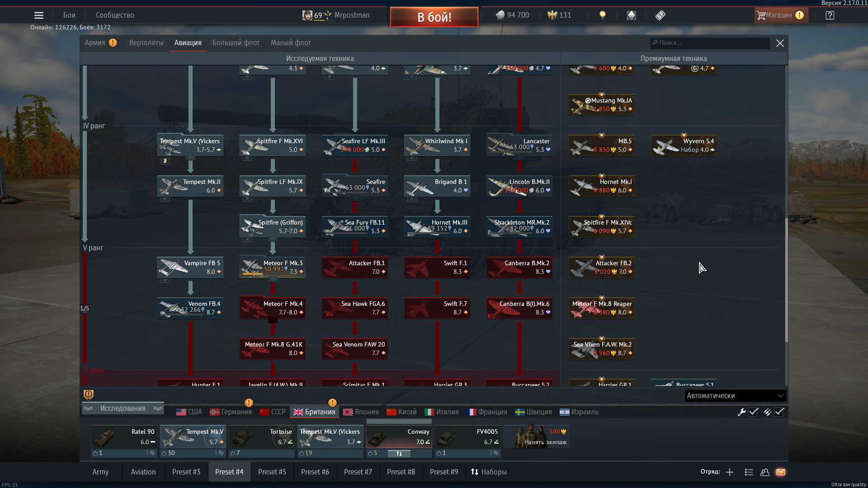Toggle automatic repair checkbox
The width and height of the screenshot is (868, 488).
[753, 412]
